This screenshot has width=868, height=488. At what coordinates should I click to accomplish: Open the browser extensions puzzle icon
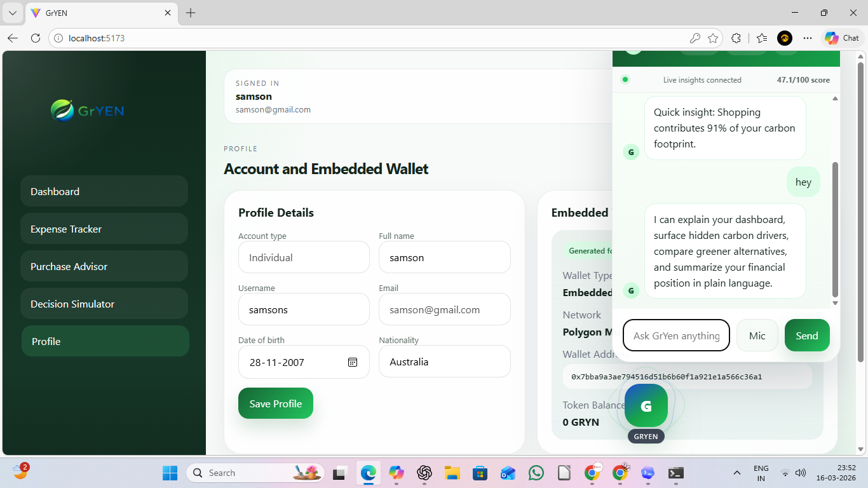pyautogui.click(x=736, y=38)
